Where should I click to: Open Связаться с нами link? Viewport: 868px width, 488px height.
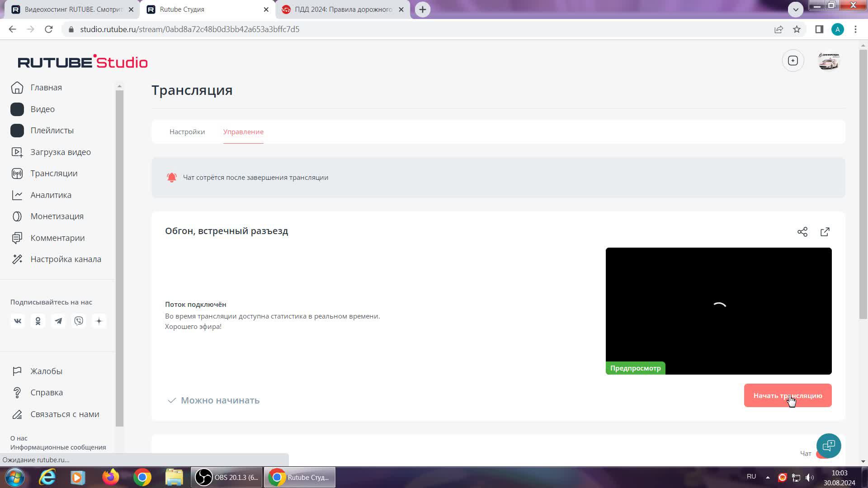click(65, 414)
